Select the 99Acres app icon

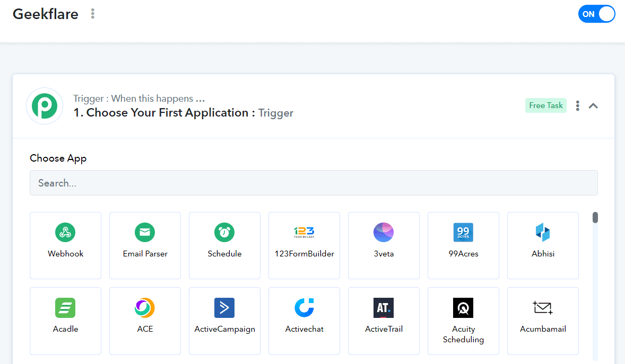click(x=463, y=232)
